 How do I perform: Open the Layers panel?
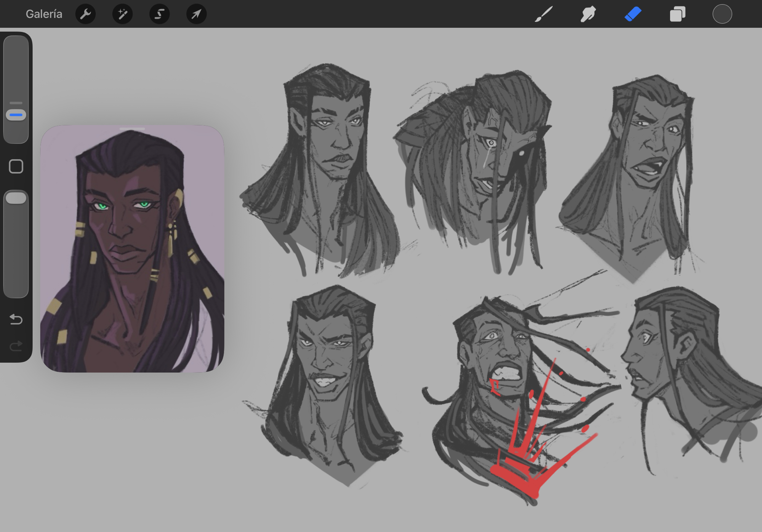(677, 14)
